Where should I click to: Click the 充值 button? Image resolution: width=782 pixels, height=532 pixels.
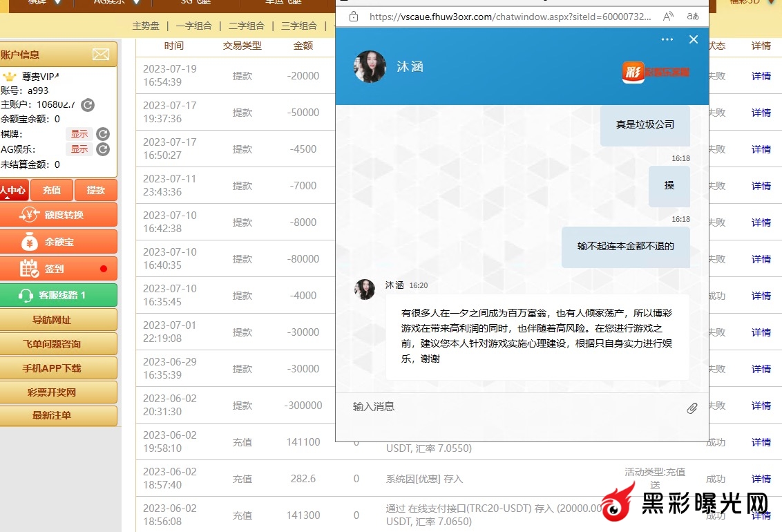(x=52, y=190)
